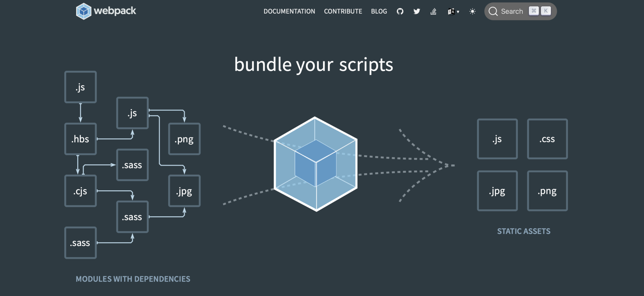Viewport: 644px width, 296px height.
Task: Click the translation icon in the header
Action: (451, 11)
